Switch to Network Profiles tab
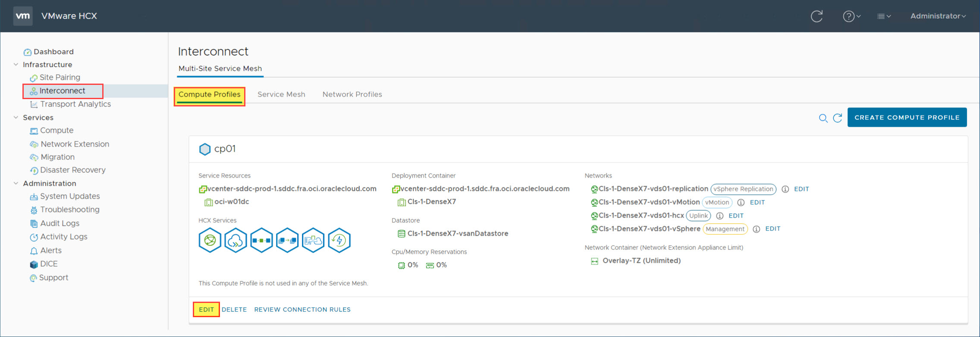 [x=352, y=94]
